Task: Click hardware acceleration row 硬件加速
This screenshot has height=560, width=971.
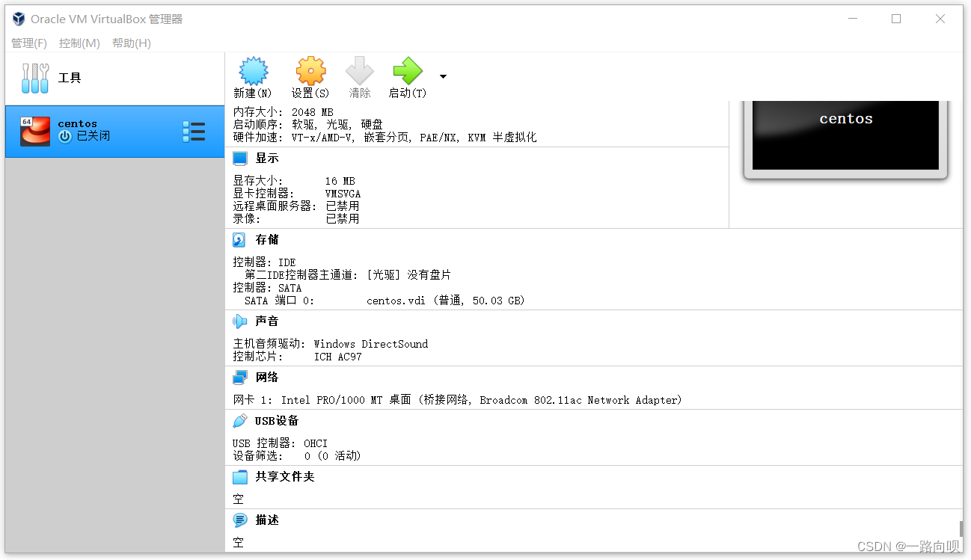Action: coord(385,138)
